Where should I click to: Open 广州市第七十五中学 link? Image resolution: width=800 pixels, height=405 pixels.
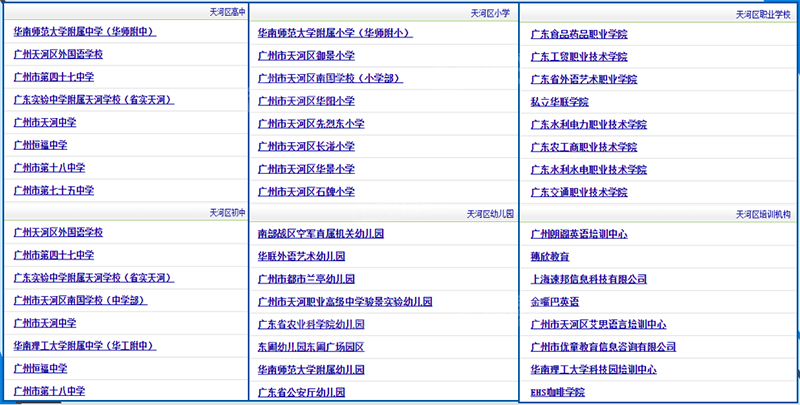54,190
